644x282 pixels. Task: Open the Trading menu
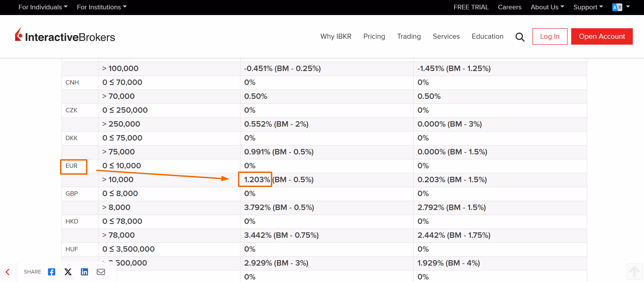click(409, 36)
